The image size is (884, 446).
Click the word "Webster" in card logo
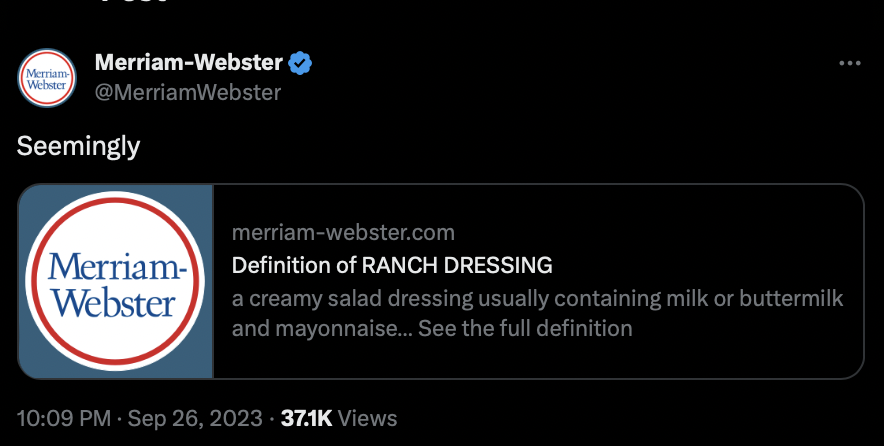(114, 304)
